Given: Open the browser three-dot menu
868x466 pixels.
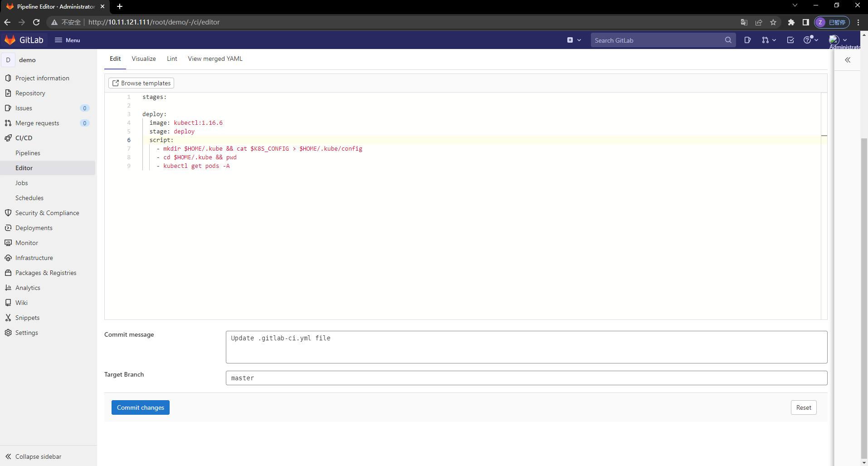Looking at the screenshot, I should point(858,22).
